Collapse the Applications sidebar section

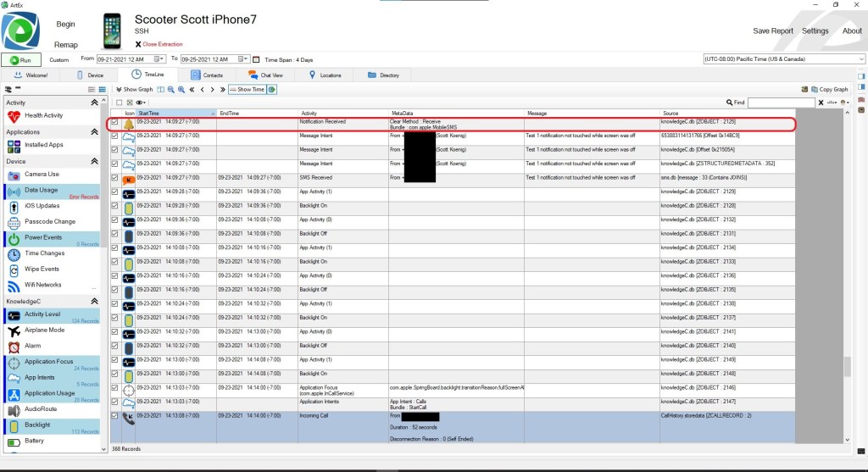pos(94,132)
